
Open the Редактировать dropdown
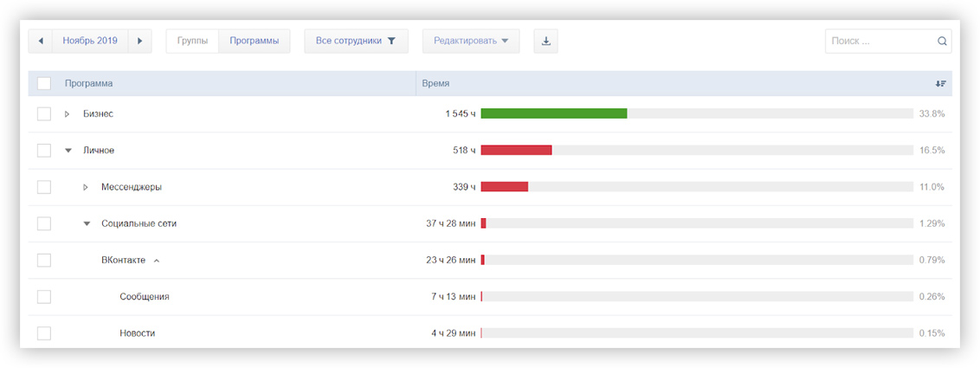point(470,41)
